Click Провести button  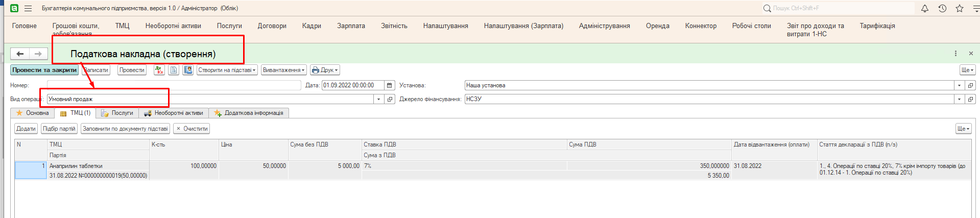(132, 70)
